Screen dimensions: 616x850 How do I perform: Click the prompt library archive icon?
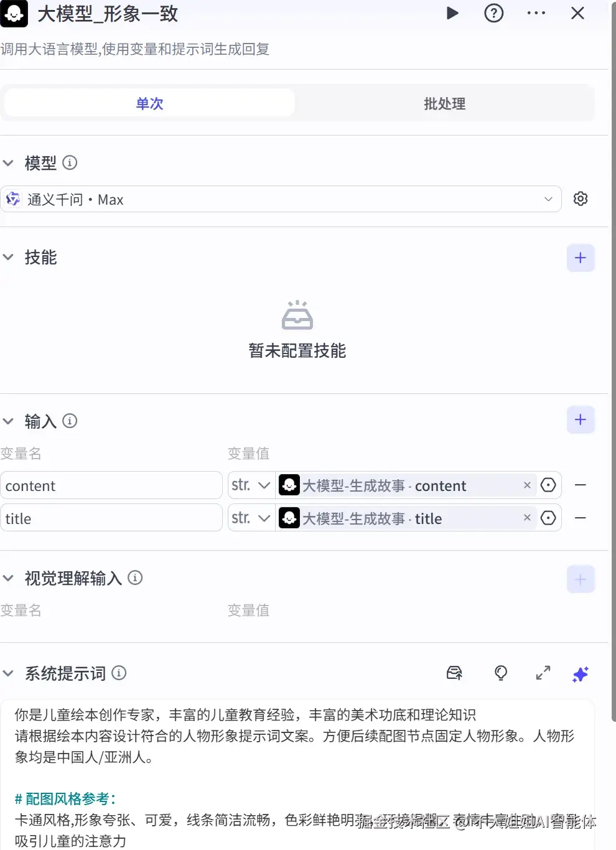click(455, 673)
